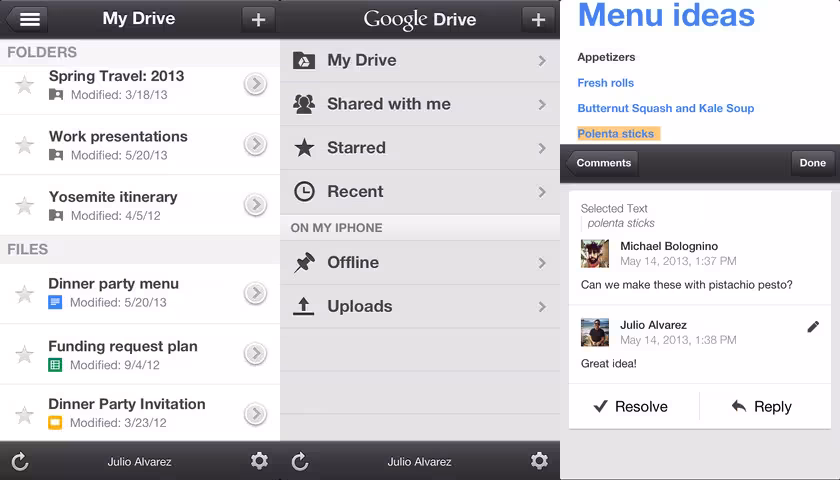
Task: Open Butternut Squash and Kale Soup link
Action: (665, 108)
